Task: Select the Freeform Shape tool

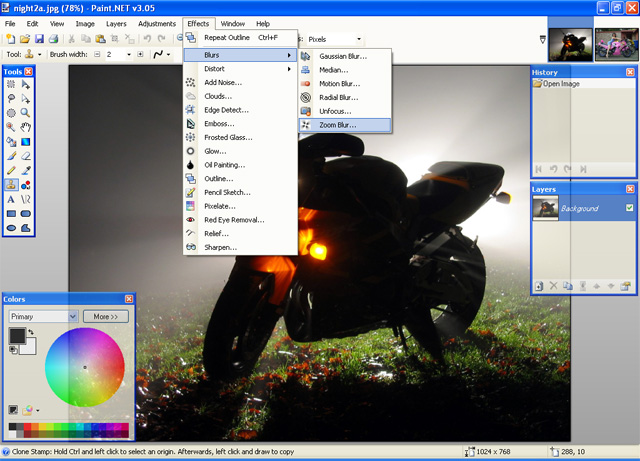Action: click(x=26, y=228)
